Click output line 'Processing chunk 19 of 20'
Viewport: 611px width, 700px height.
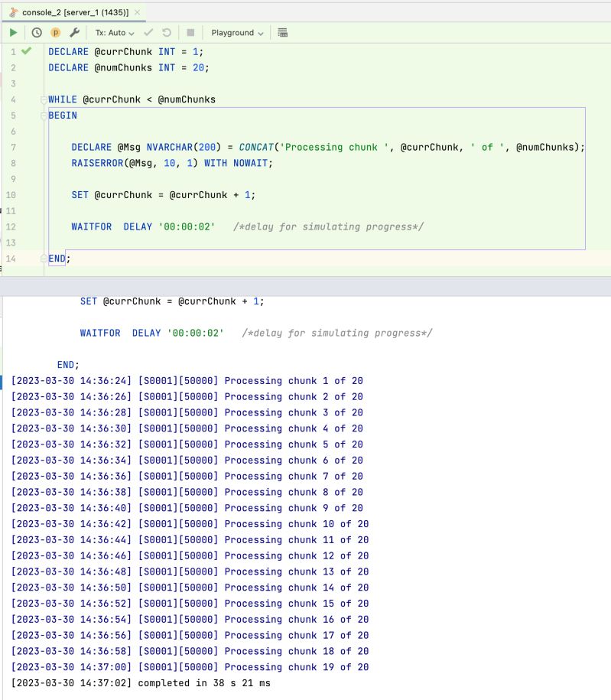click(x=190, y=667)
